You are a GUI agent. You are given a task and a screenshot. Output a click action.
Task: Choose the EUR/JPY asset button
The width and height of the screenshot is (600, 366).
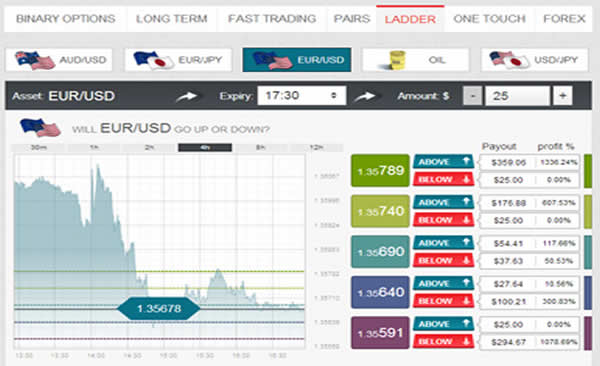coord(178,60)
